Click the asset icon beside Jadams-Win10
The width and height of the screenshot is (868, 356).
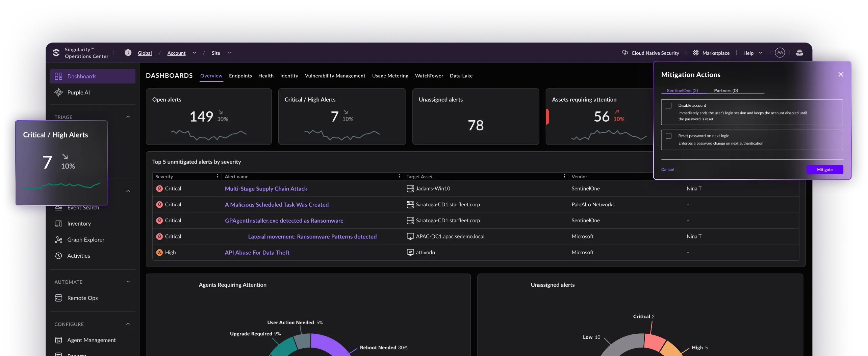click(410, 189)
